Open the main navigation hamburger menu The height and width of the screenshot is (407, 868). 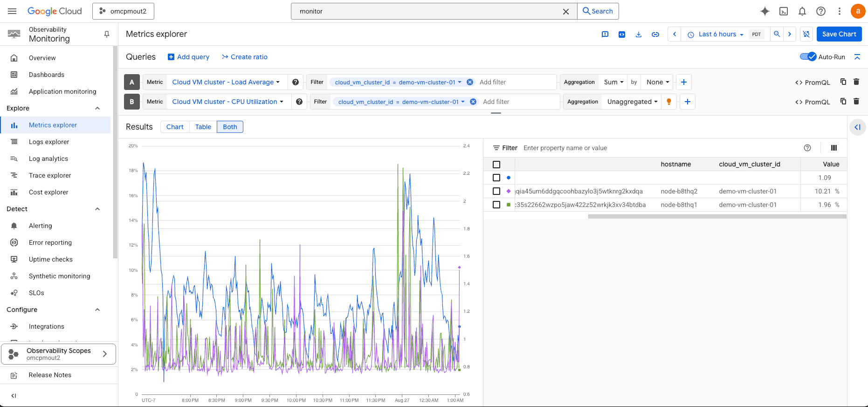point(12,11)
